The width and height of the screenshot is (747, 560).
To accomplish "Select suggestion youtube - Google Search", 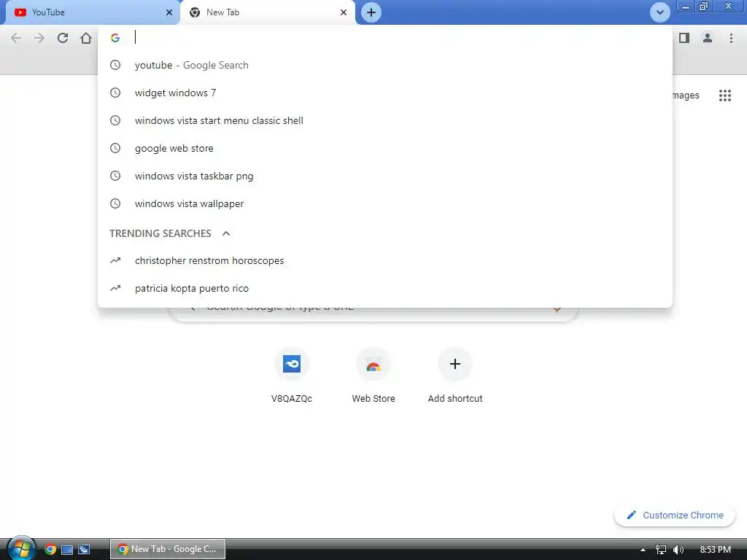I will click(x=385, y=65).
